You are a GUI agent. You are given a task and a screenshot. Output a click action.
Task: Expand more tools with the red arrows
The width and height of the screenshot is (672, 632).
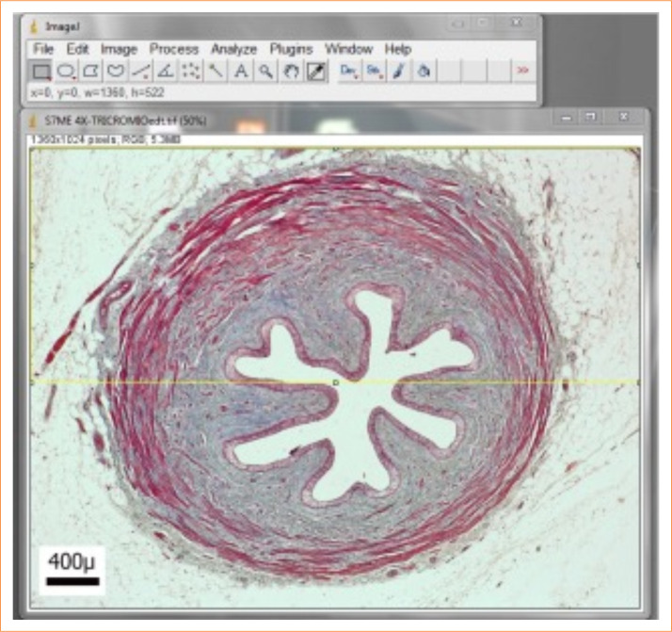[x=522, y=71]
